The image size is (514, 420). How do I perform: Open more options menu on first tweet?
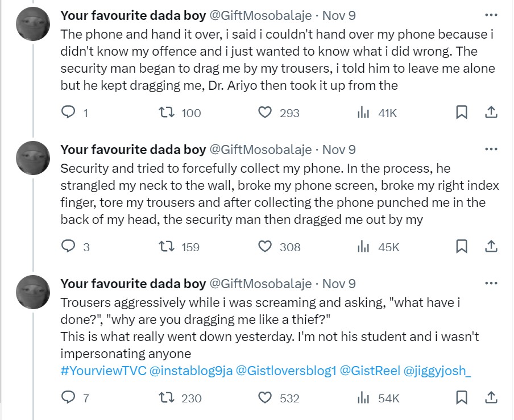(x=491, y=15)
